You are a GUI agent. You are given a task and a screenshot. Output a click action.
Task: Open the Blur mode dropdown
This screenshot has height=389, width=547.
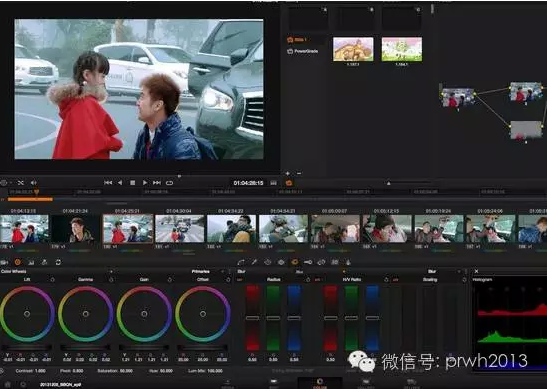pos(458,271)
